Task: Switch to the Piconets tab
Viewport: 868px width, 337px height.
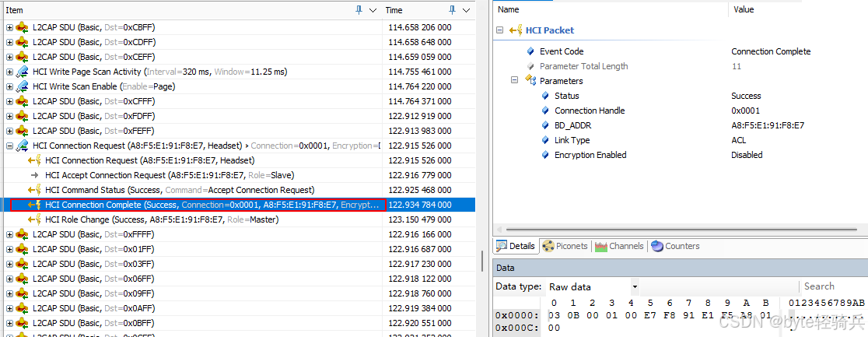Action: (565, 246)
